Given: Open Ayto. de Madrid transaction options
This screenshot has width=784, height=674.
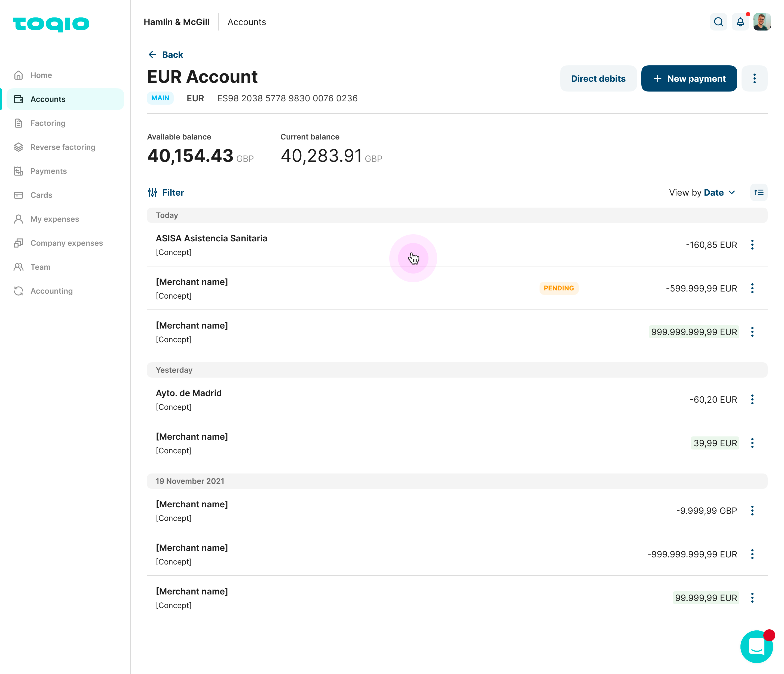Looking at the screenshot, I should pyautogui.click(x=752, y=399).
